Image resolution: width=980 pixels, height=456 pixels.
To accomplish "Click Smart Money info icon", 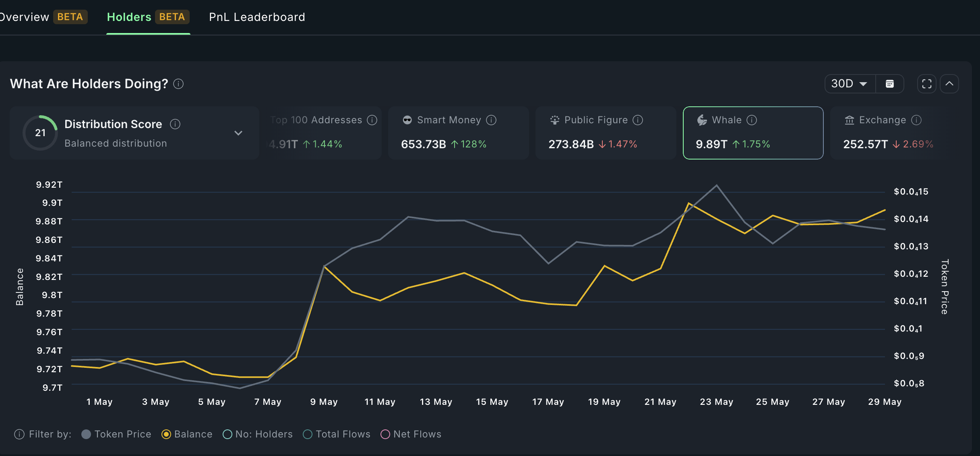I will click(491, 120).
